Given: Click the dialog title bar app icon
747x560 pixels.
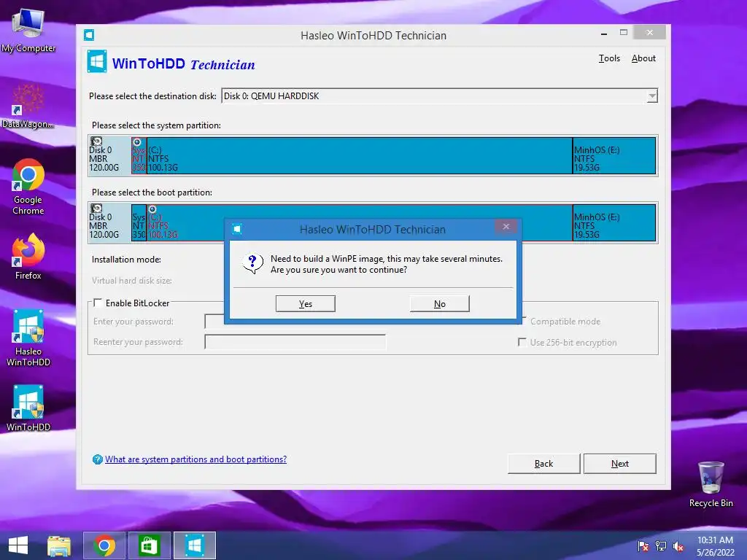Looking at the screenshot, I should pos(237,230).
